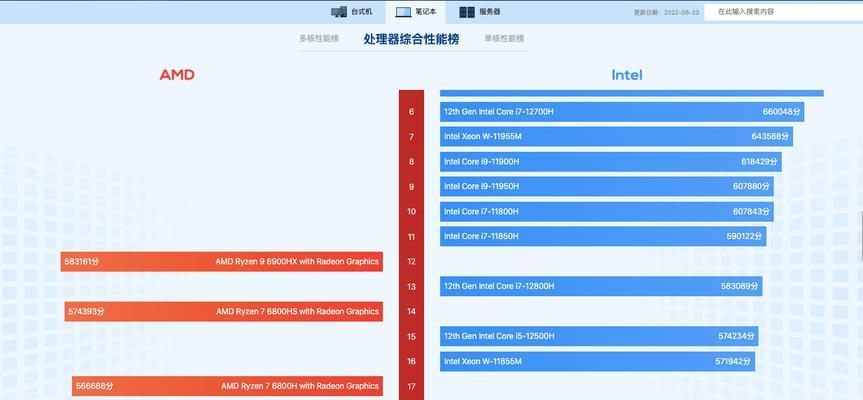
Task: Click the 607843分 score
Action: pos(751,211)
